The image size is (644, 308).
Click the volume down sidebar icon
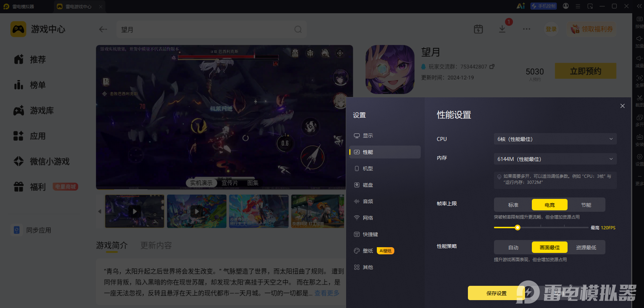639,62
